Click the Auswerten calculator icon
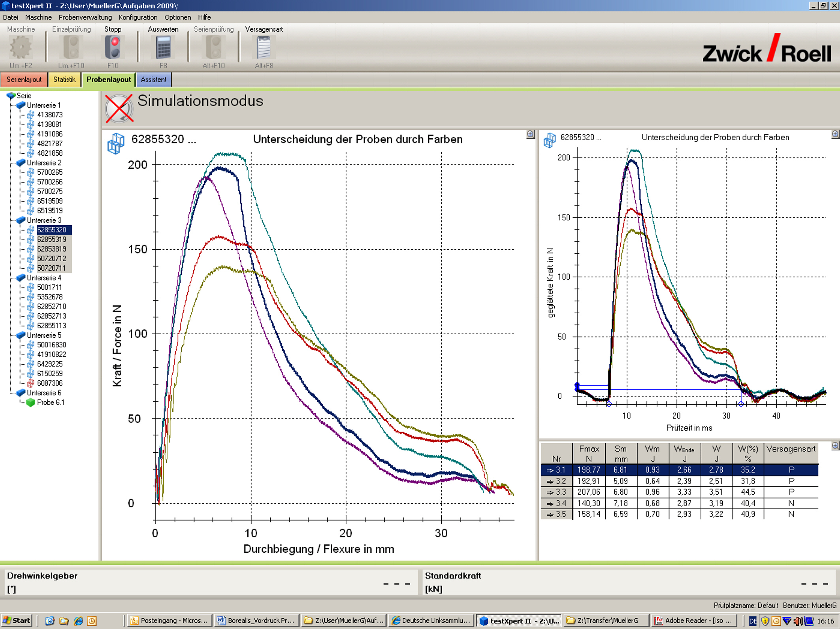Image resolution: width=840 pixels, height=629 pixels. coord(163,48)
